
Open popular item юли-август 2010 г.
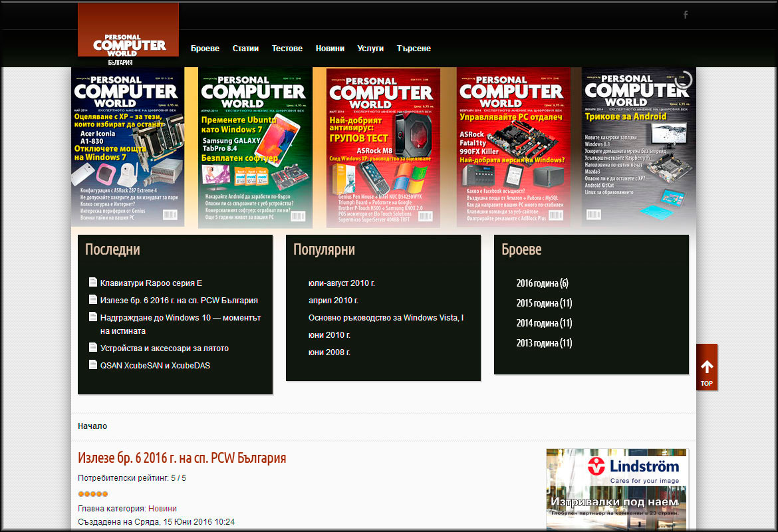342,283
